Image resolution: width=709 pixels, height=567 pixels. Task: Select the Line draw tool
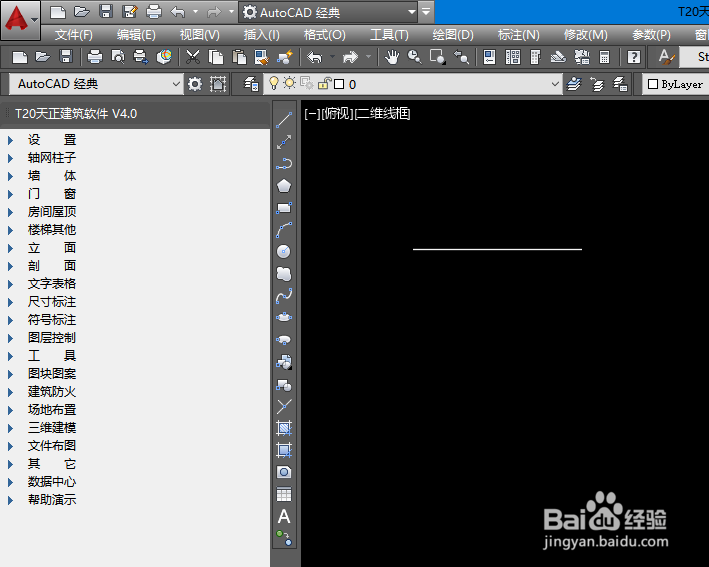[284, 120]
